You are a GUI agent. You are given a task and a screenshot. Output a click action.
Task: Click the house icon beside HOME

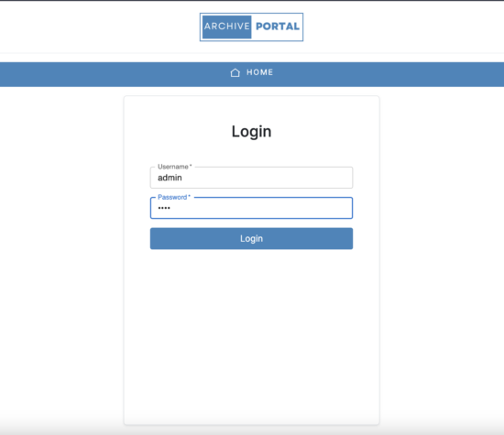(235, 72)
